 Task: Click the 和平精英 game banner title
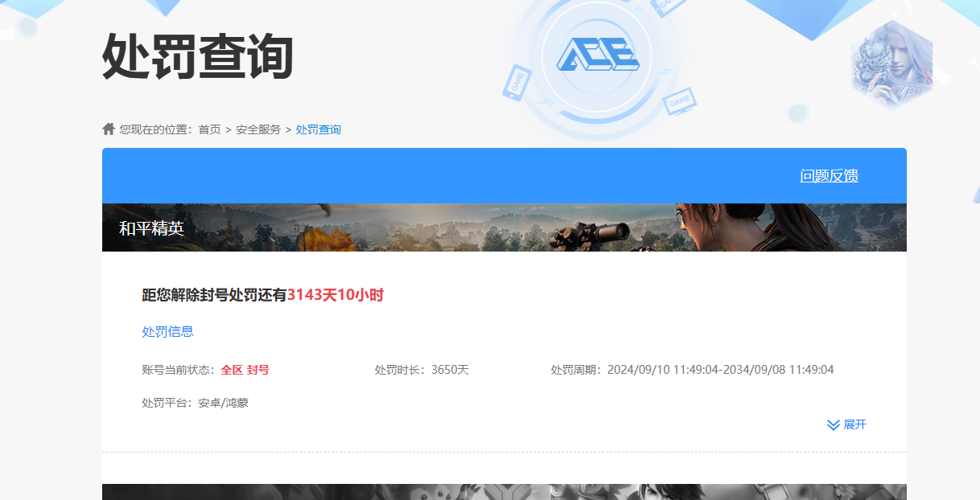click(152, 228)
